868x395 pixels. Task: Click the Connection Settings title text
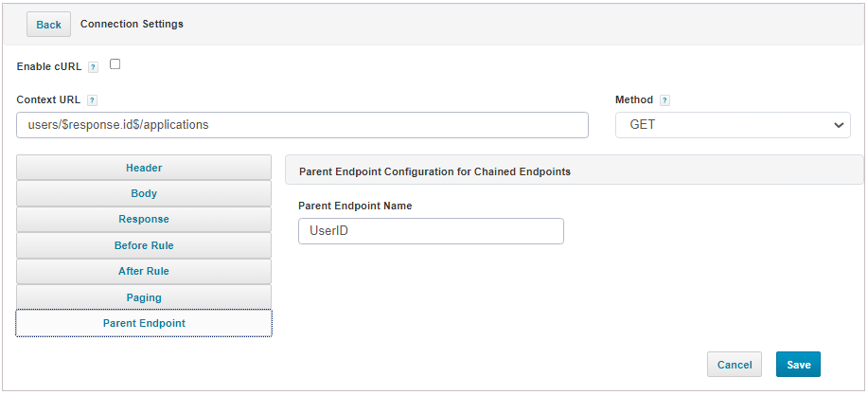132,24
